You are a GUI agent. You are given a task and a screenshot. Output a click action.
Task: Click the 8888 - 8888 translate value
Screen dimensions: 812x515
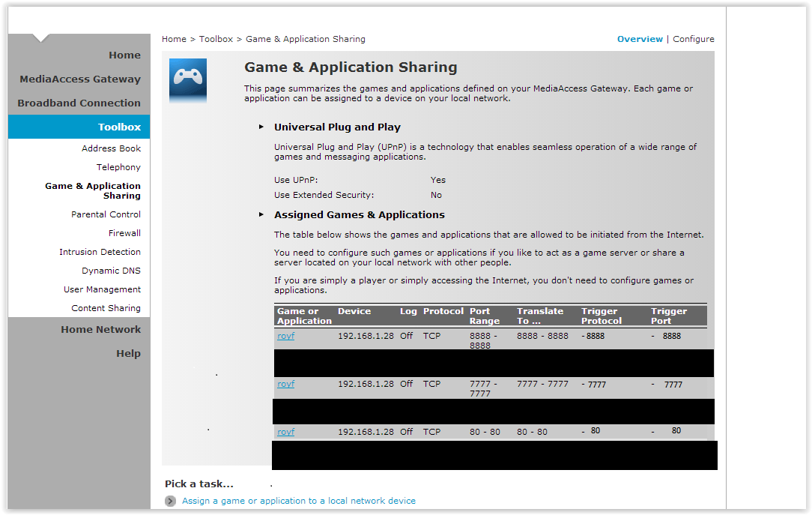point(542,336)
